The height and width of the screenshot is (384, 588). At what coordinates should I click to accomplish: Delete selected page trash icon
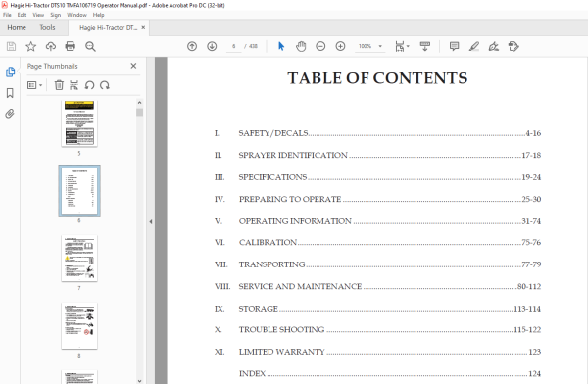point(59,85)
